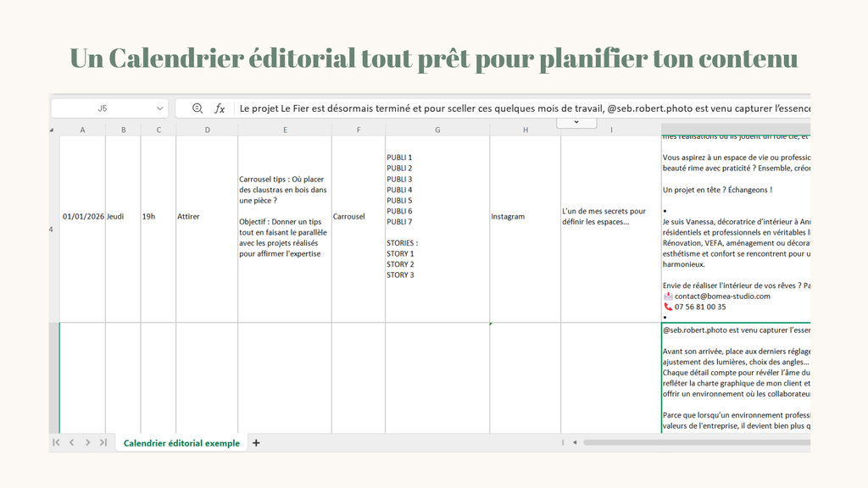Click the contact@bomea-studio.com email text
Viewport: 868px width, 488px height.
point(725,297)
